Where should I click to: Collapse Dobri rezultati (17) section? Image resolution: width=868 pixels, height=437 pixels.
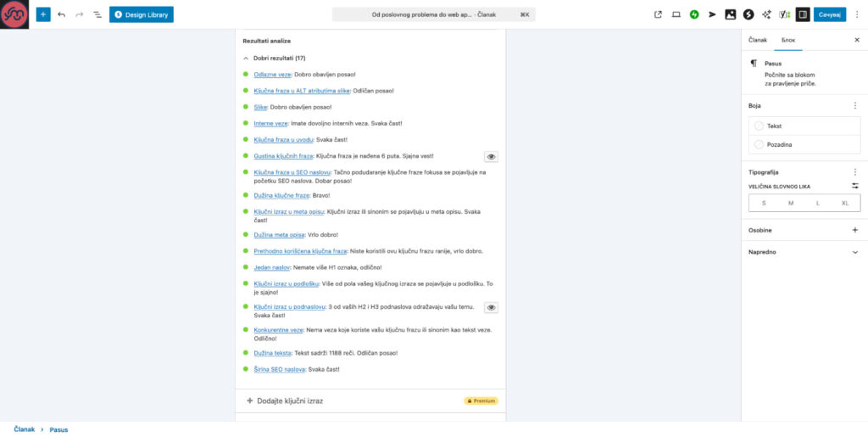coord(274,58)
